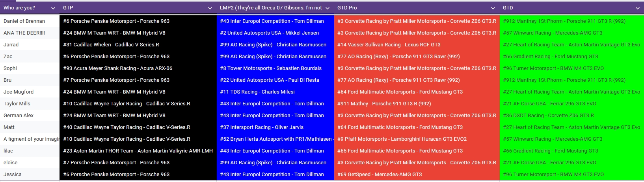This screenshot has width=644, height=182.
Task: Select the "Daniel of Brennan" name cell
Action: [24, 21]
